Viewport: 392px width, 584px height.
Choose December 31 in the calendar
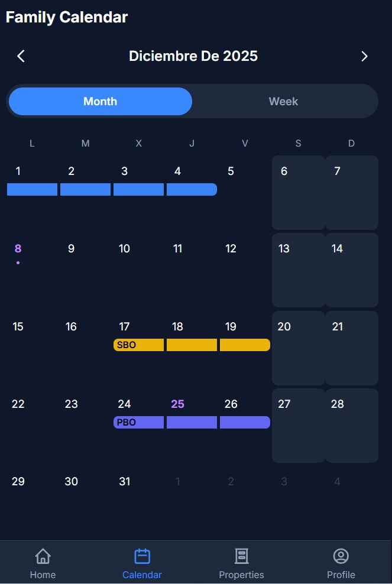pos(125,482)
